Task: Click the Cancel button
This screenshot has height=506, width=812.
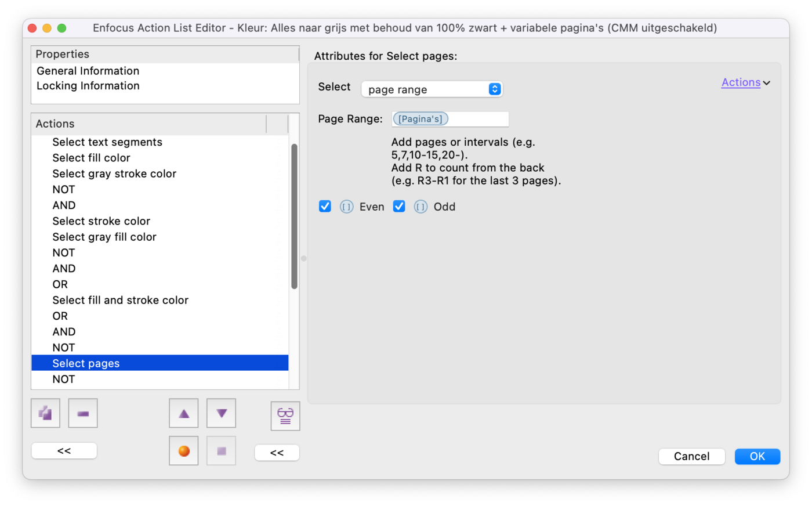Action: pos(691,456)
